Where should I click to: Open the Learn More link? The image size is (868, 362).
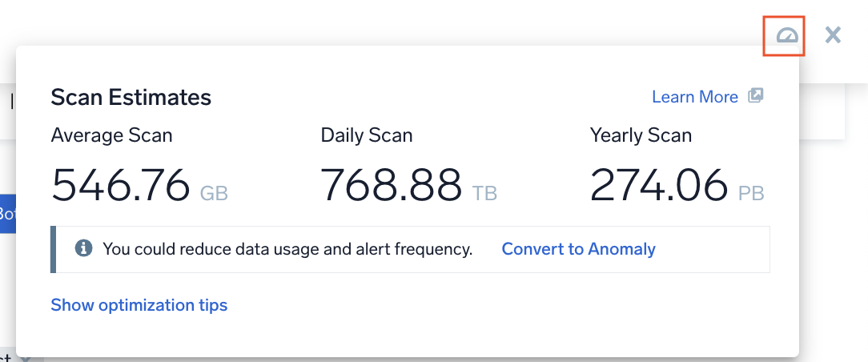694,97
